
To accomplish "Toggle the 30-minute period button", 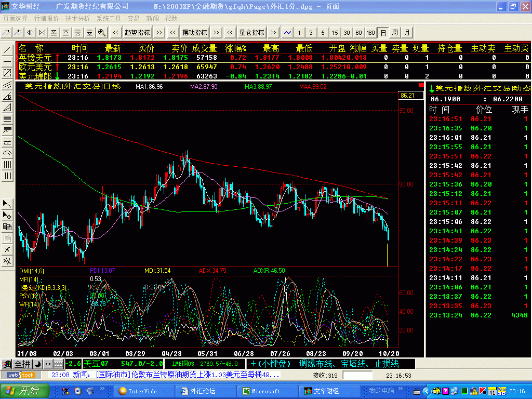I will [347, 33].
